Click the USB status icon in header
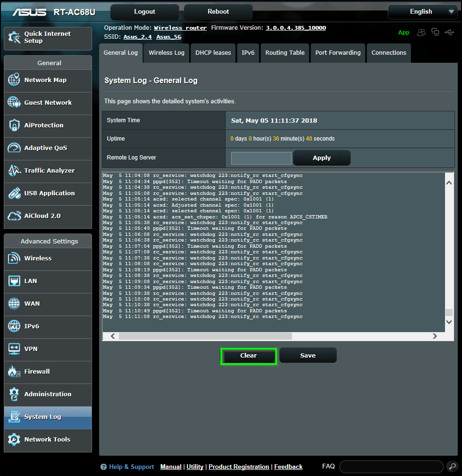The width and height of the screenshot is (462, 476). pyautogui.click(x=449, y=32)
